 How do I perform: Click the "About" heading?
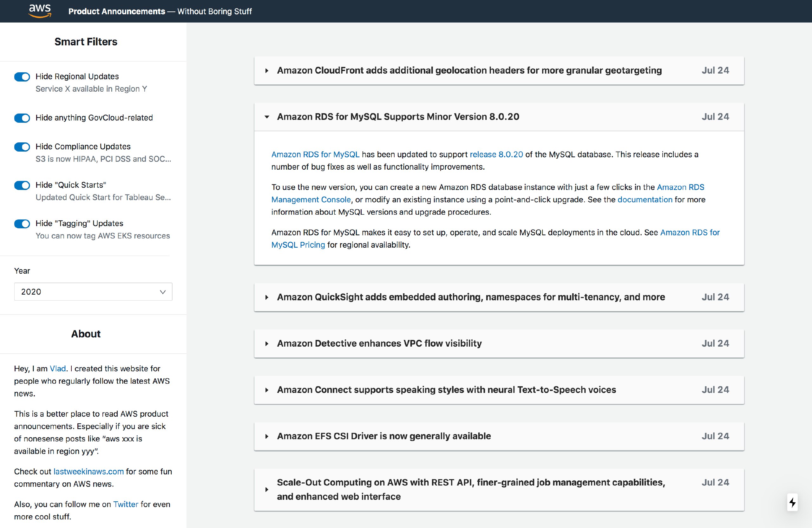86,334
